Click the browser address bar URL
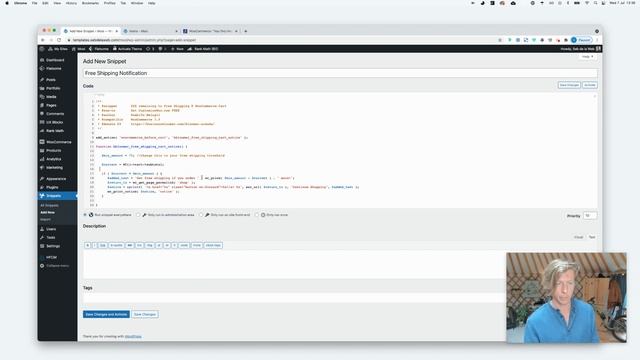640x360 pixels. (135, 40)
